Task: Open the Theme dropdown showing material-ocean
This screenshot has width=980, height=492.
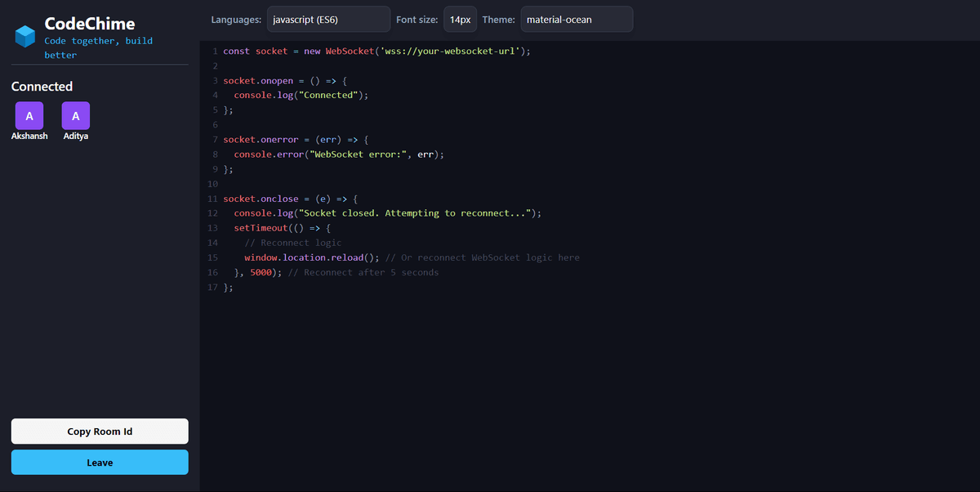Action: pos(577,19)
